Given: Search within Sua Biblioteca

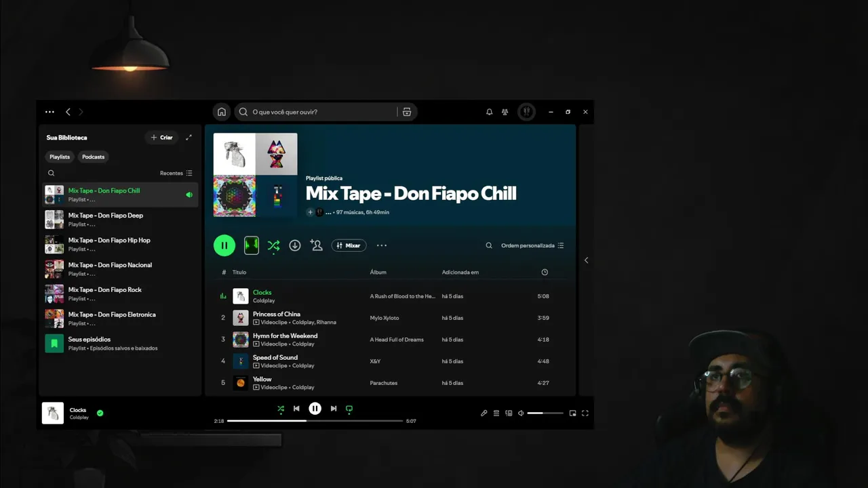Looking at the screenshot, I should [x=51, y=174].
